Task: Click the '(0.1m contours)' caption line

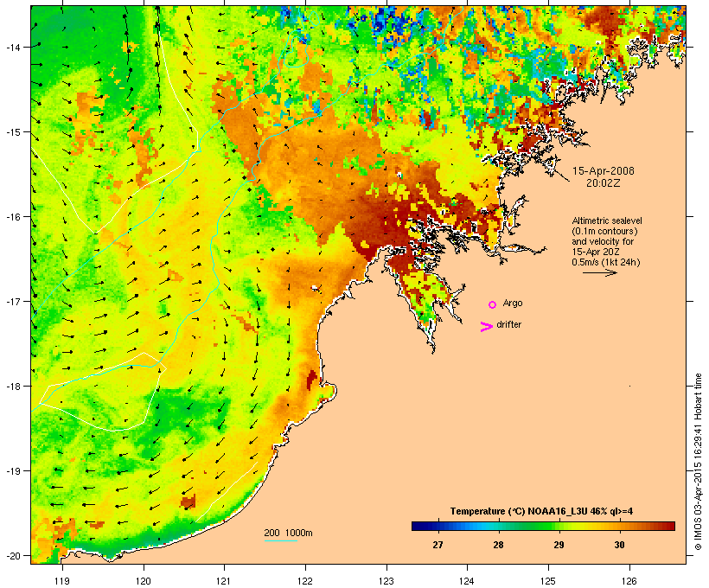Action: click(604, 232)
